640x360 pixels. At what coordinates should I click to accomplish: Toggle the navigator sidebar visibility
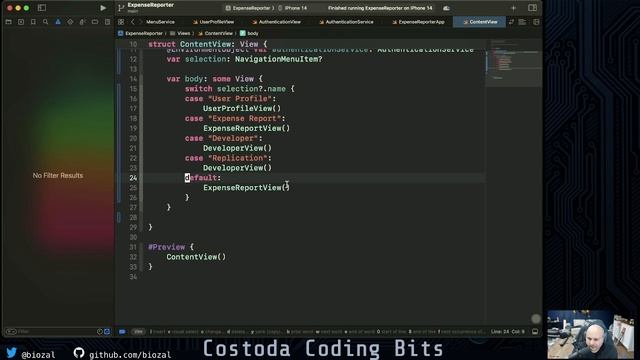(42, 8)
